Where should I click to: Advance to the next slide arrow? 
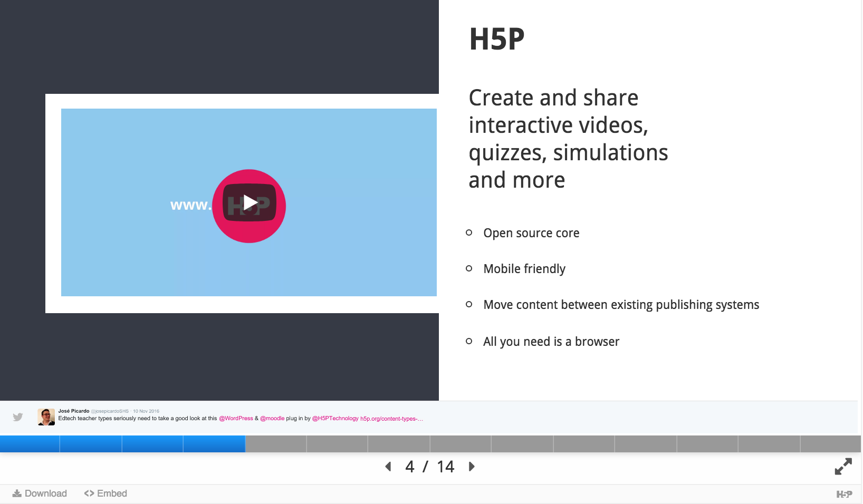(472, 467)
